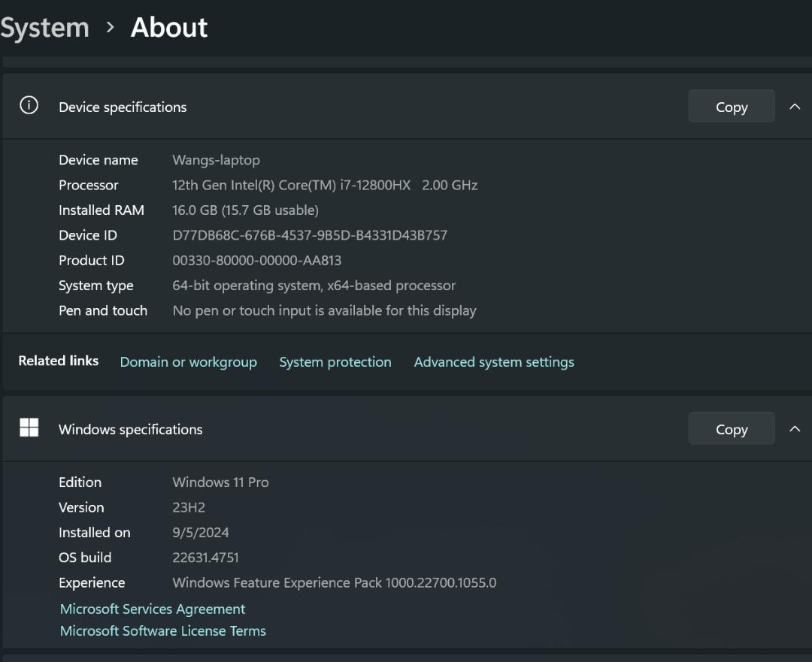This screenshot has height=662, width=812.
Task: Click the Edition label
Action: (x=80, y=482)
